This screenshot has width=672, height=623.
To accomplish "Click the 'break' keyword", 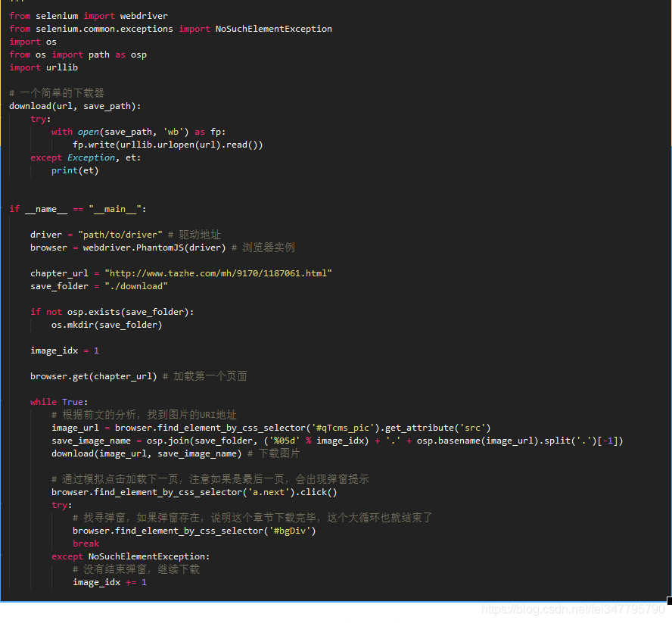I will (x=86, y=544).
